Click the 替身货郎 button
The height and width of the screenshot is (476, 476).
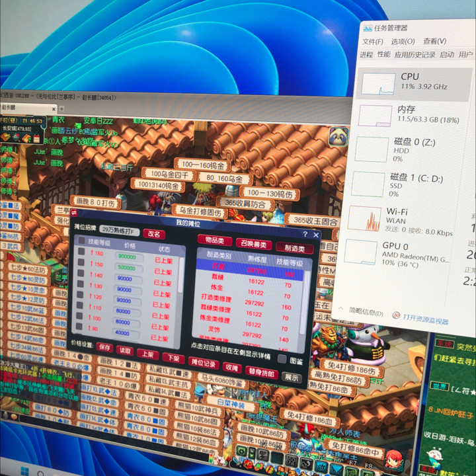point(261,372)
